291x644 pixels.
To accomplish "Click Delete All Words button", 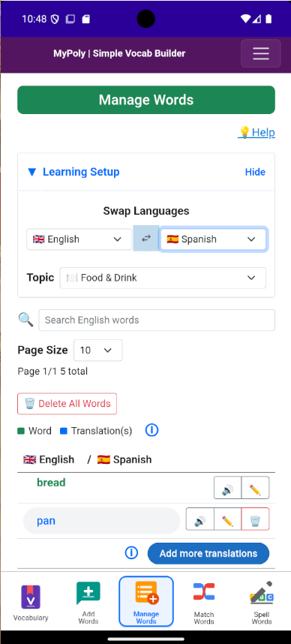I will coord(67,403).
